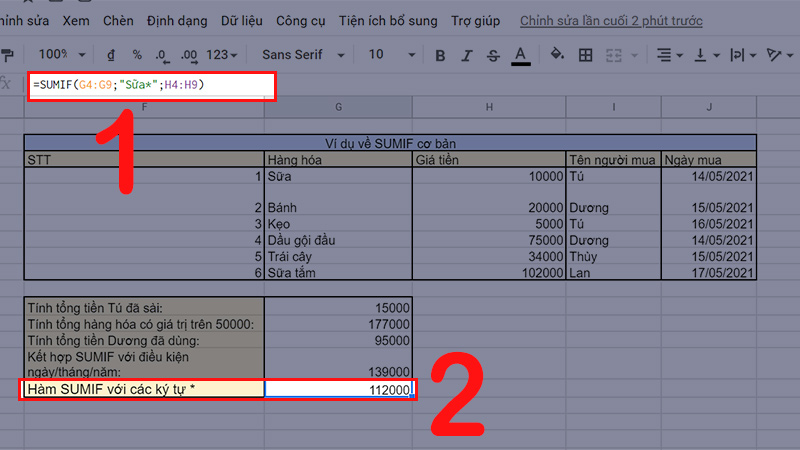Select the 'Kẹo' cell
800x450 pixels.
click(338, 224)
